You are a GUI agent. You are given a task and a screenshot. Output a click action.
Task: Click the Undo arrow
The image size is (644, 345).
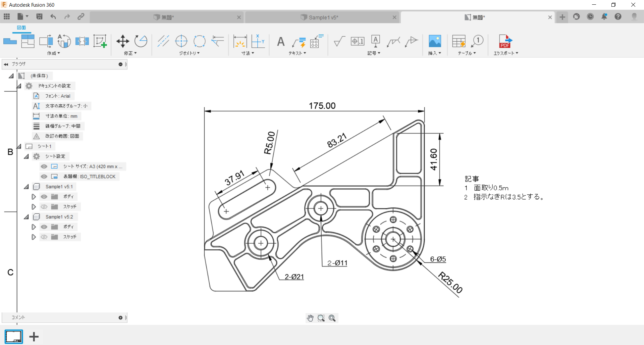(53, 16)
